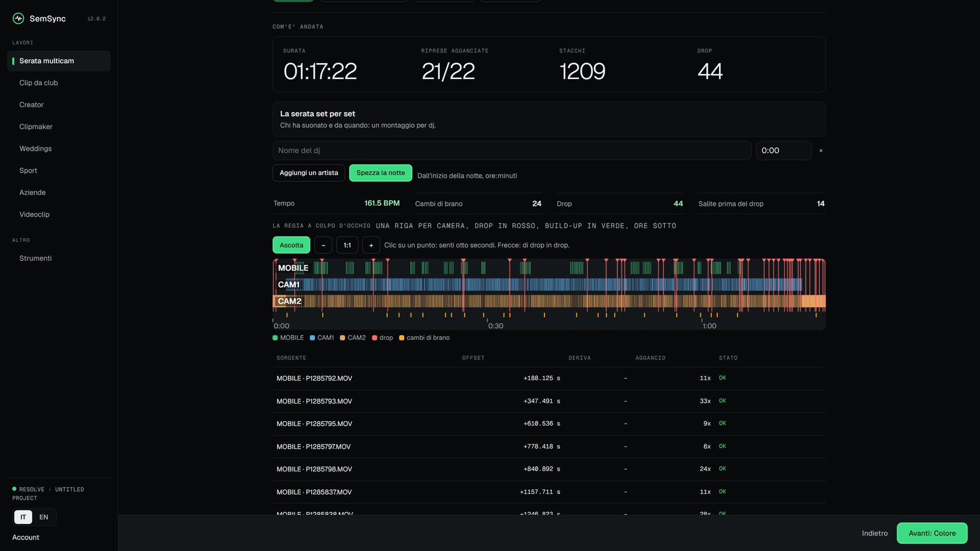Click the blue CAM1 legend swatch
The height and width of the screenshot is (551, 980).
click(312, 338)
